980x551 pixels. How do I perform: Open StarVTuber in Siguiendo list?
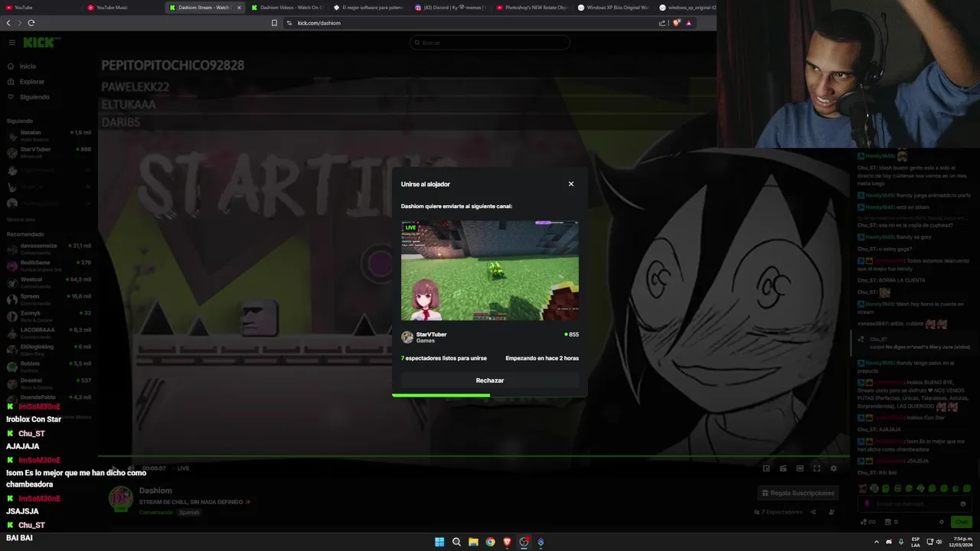pos(48,152)
